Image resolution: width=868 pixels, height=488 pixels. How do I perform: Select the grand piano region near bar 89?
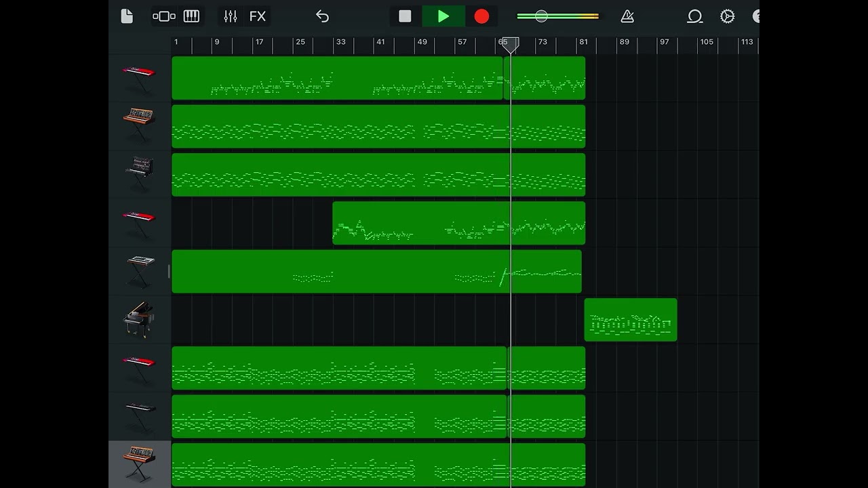click(631, 320)
